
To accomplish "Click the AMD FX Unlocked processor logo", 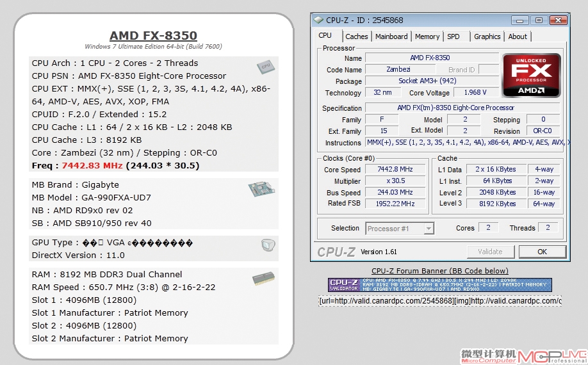I will coord(532,76).
